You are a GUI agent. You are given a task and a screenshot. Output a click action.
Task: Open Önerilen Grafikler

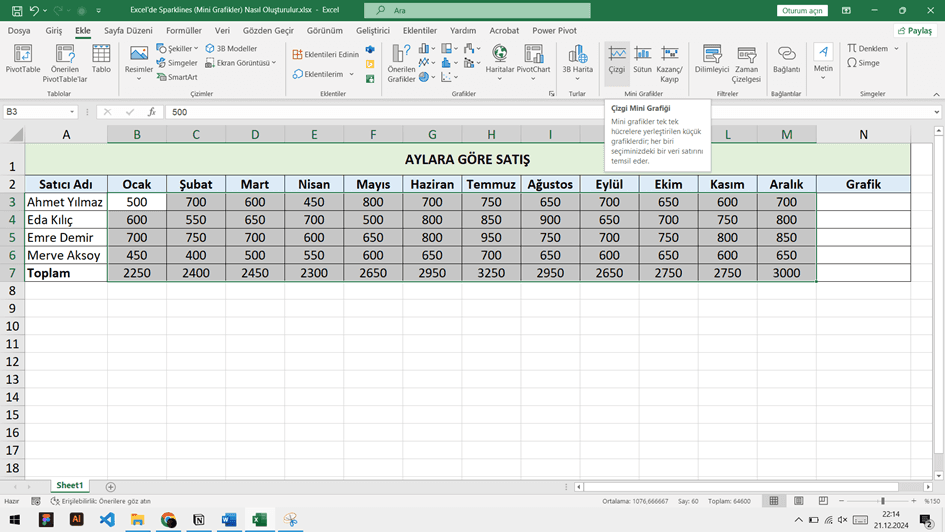[401, 63]
